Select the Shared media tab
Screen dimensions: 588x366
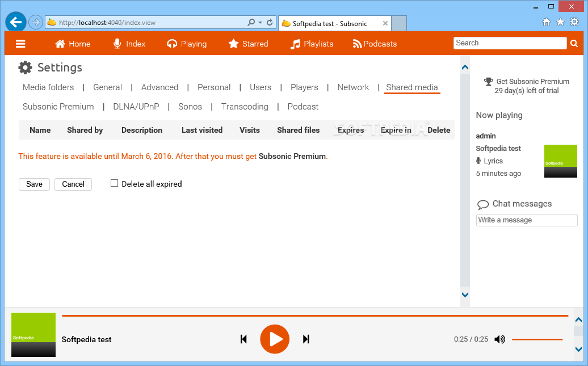[412, 87]
